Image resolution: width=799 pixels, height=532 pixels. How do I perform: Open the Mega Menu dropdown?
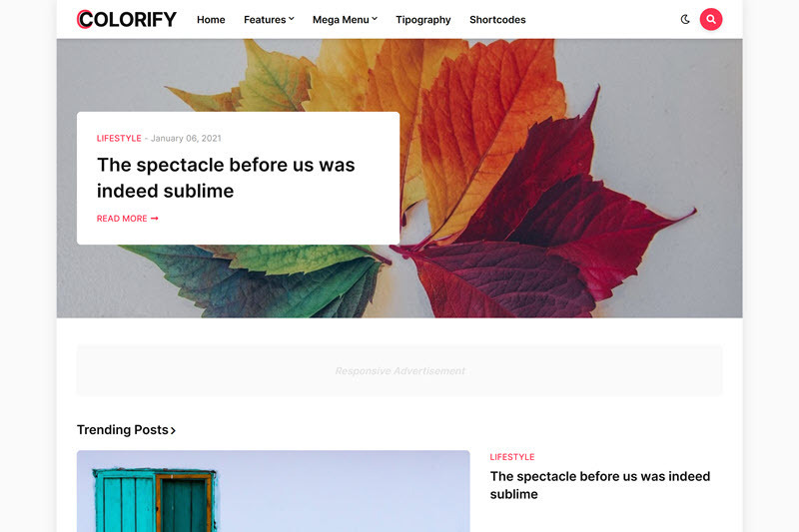[x=345, y=19]
